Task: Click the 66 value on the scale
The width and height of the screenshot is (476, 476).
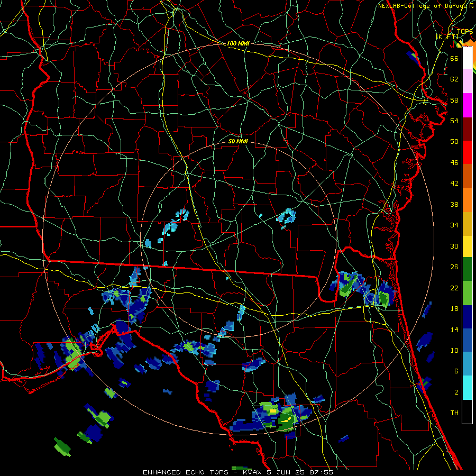Action: [454, 58]
